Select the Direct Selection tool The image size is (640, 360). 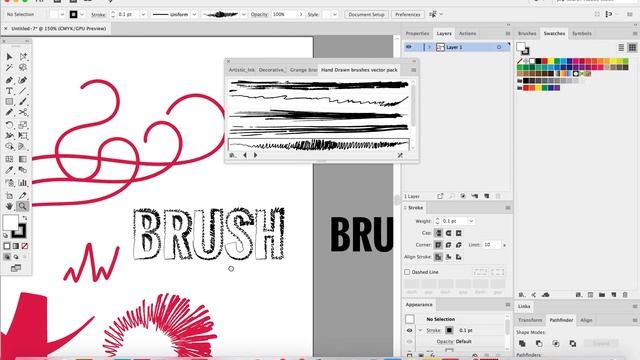click(23, 57)
